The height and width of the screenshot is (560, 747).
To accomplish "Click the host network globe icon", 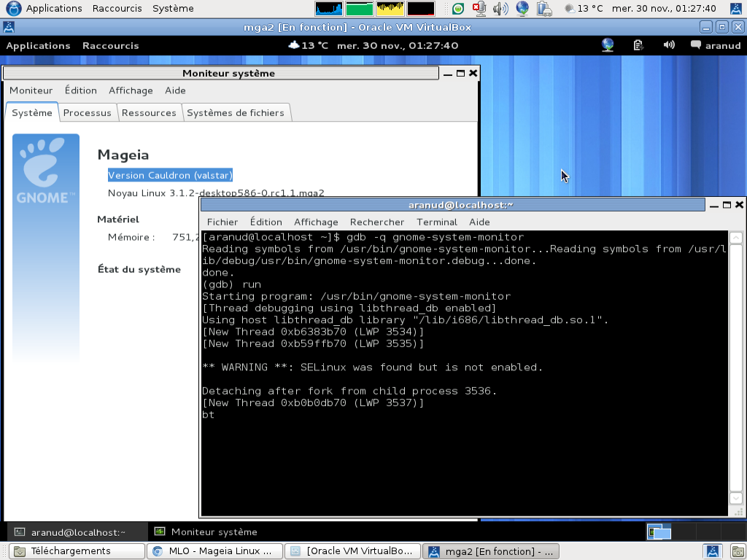I will coord(522,9).
